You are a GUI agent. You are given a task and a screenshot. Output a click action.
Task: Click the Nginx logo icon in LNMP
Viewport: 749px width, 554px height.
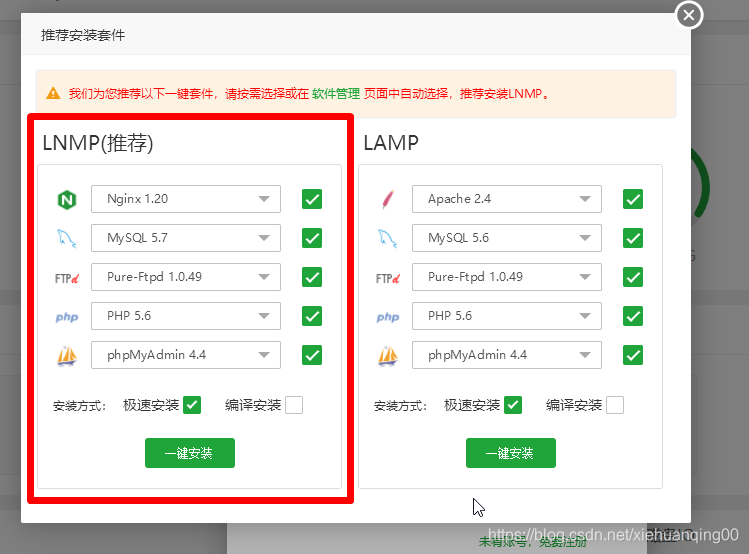click(x=67, y=200)
